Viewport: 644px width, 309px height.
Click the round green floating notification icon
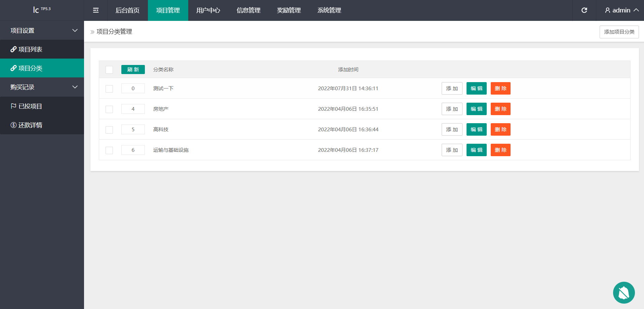pyautogui.click(x=623, y=293)
